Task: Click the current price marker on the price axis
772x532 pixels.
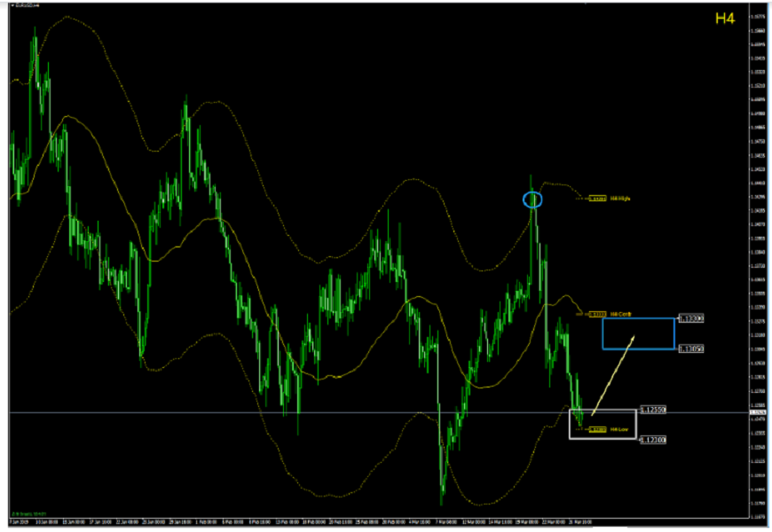Action: (758, 412)
